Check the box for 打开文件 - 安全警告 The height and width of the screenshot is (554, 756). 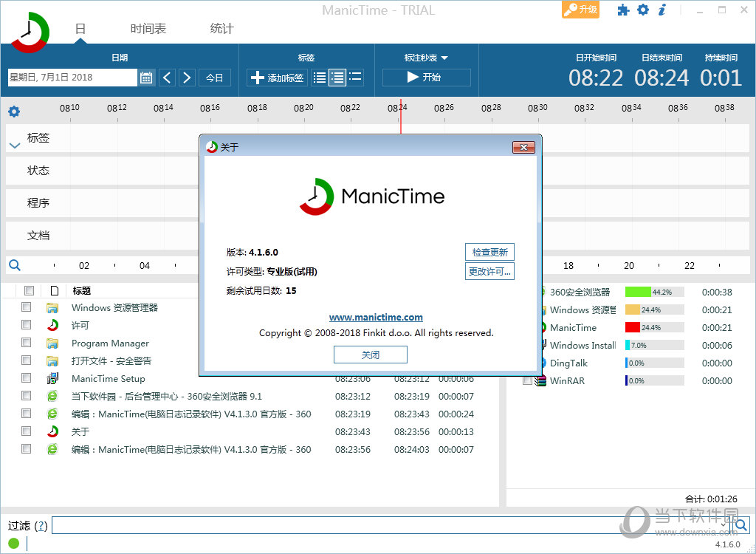26,360
